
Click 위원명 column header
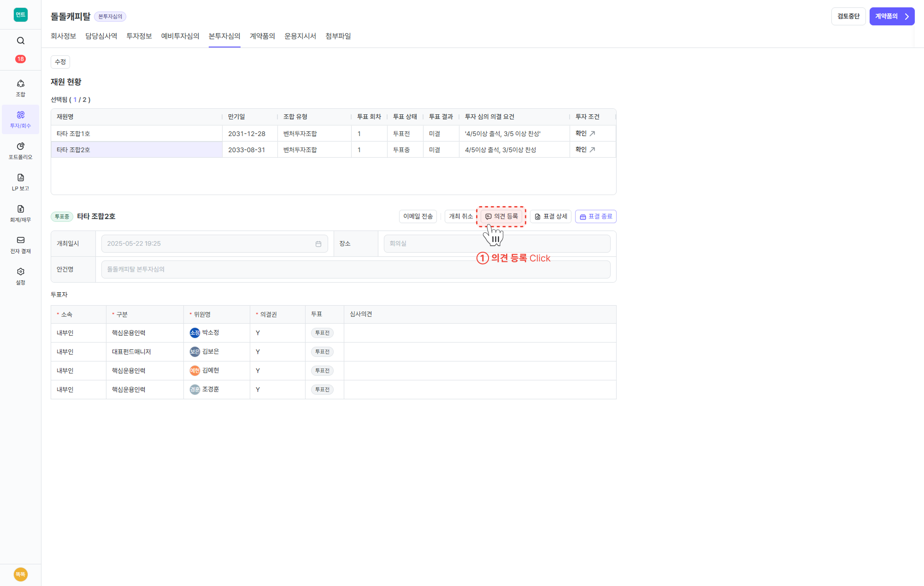217,314
